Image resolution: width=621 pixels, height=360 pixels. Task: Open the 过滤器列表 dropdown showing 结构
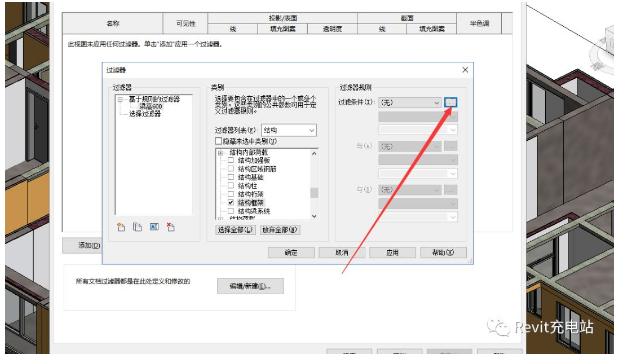[289, 130]
